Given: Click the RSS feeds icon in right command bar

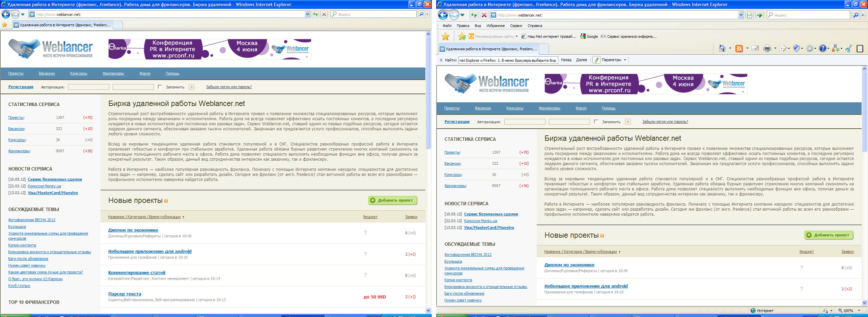Looking at the screenshot, I should (x=739, y=48).
